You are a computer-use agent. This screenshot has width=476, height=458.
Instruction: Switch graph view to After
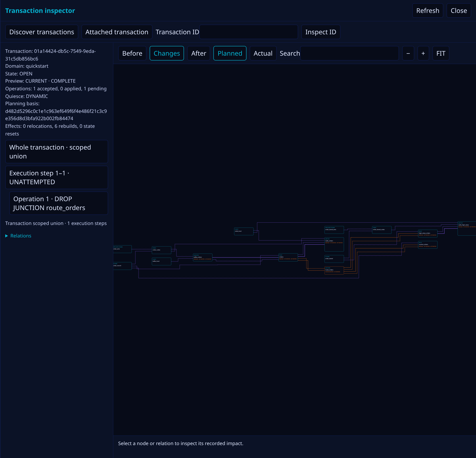[x=198, y=53]
